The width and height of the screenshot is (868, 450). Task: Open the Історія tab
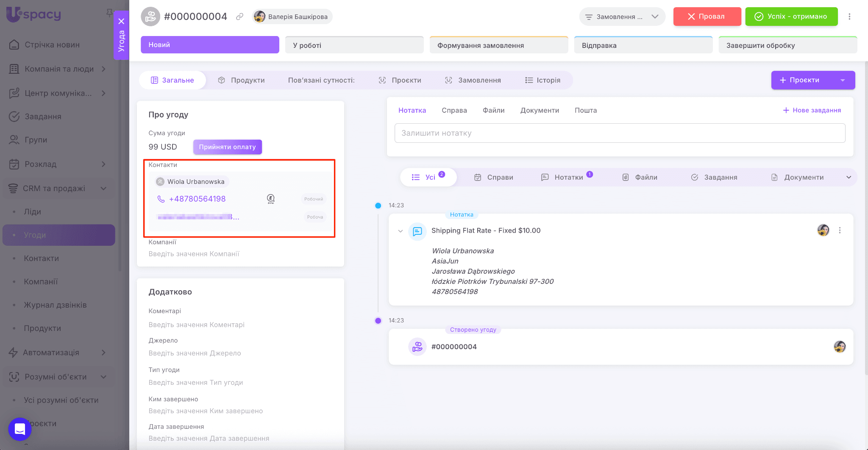point(542,80)
